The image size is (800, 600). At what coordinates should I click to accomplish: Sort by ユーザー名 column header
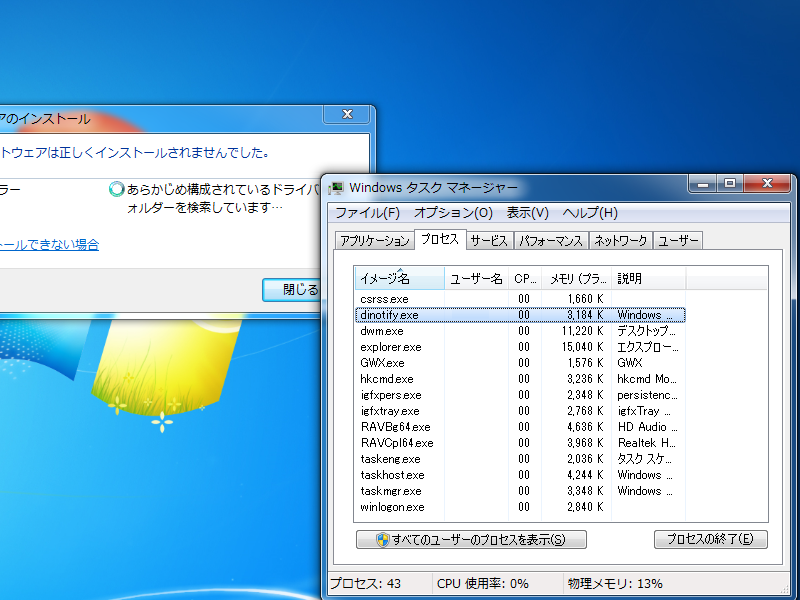pyautogui.click(x=477, y=279)
